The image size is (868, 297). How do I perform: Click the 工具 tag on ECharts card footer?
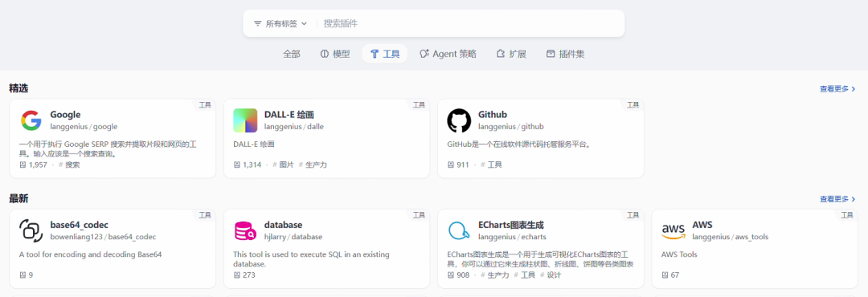click(x=524, y=275)
